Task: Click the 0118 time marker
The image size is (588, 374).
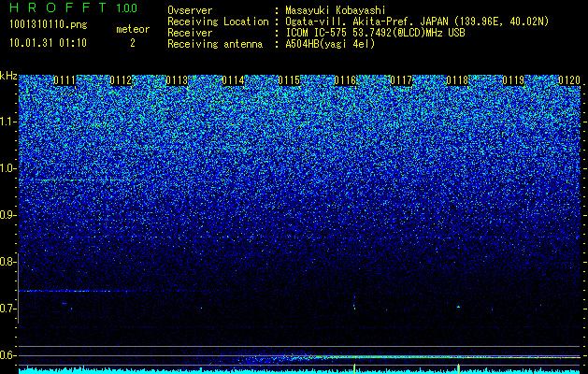Action: click(x=457, y=80)
